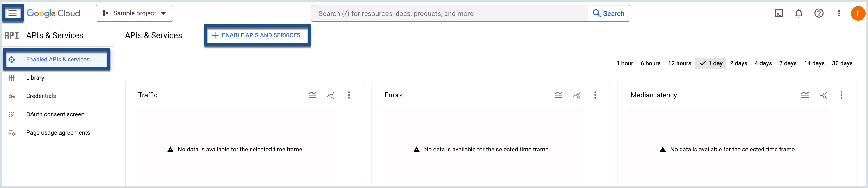This screenshot has width=868, height=188.
Task: Select the 2 days time range
Action: click(738, 63)
